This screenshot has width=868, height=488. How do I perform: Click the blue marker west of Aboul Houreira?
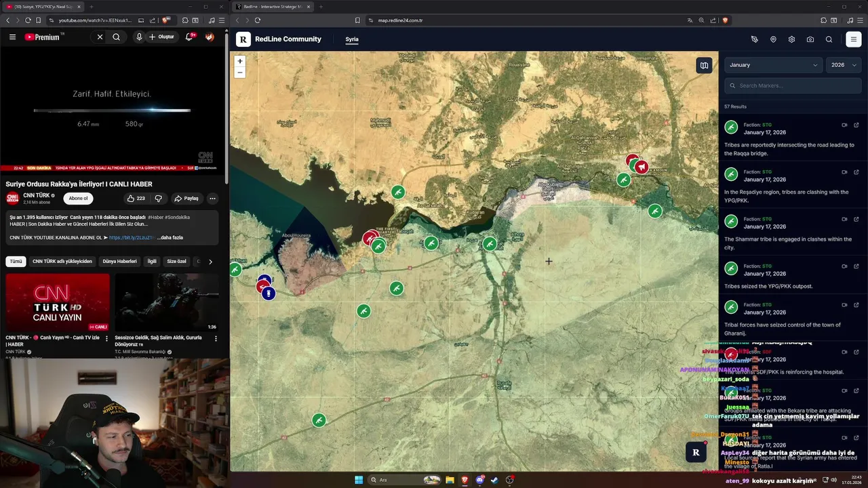click(269, 293)
